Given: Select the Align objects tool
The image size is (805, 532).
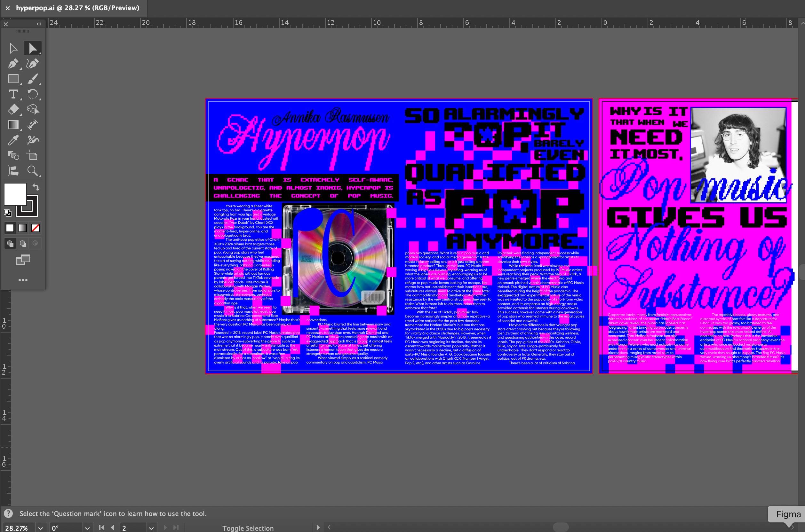Looking at the screenshot, I should (x=13, y=171).
